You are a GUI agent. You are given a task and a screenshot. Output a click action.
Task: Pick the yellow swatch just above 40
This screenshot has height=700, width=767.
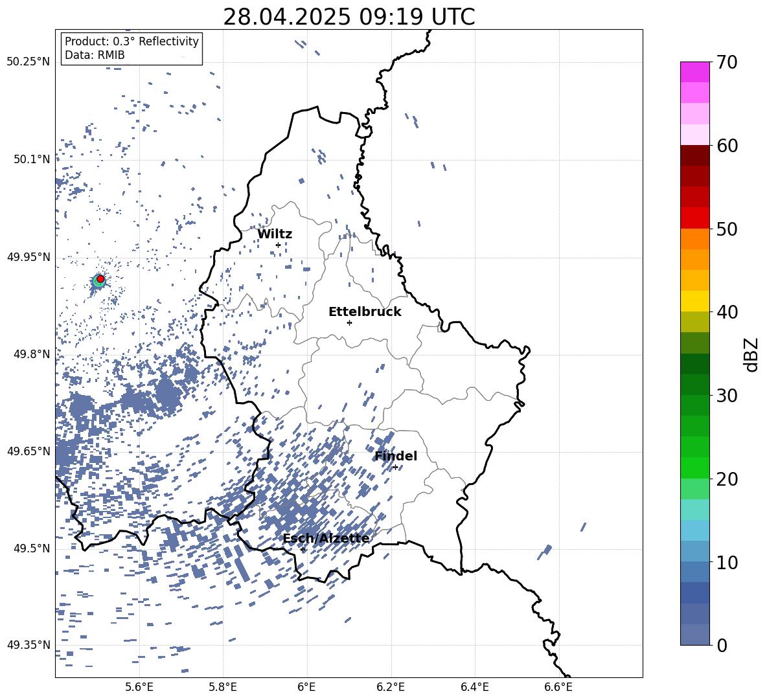pyautogui.click(x=694, y=301)
